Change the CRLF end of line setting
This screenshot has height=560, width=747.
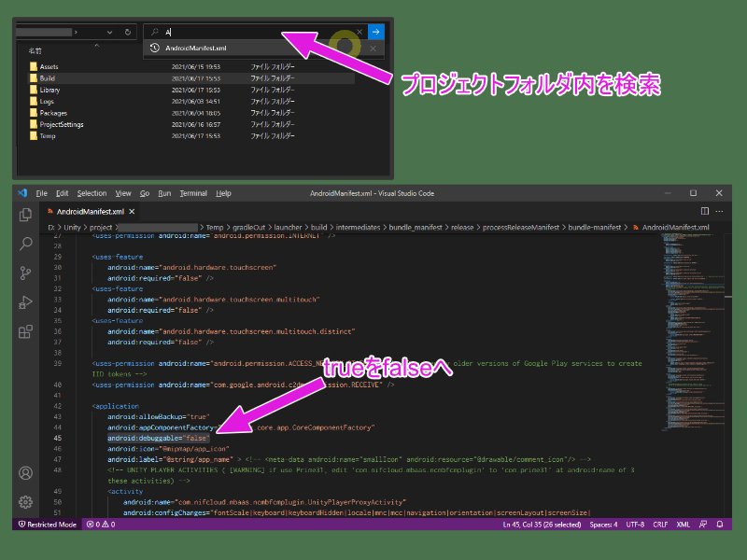click(x=660, y=525)
